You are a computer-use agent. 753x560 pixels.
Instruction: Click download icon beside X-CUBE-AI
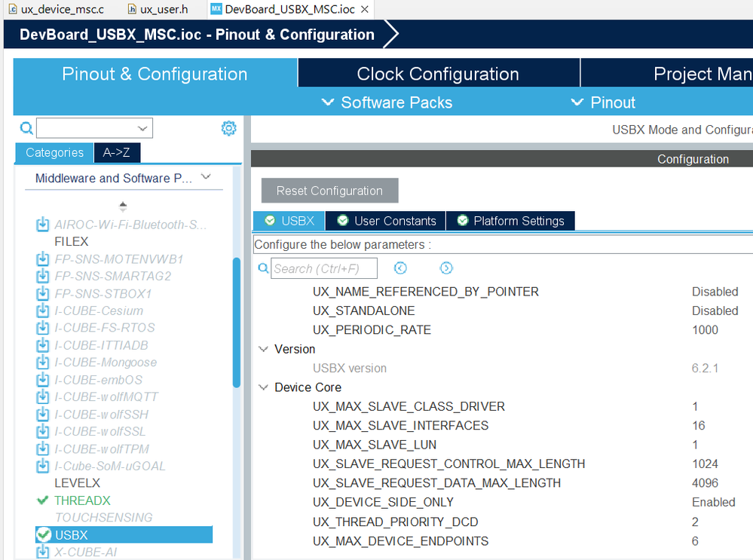point(43,552)
